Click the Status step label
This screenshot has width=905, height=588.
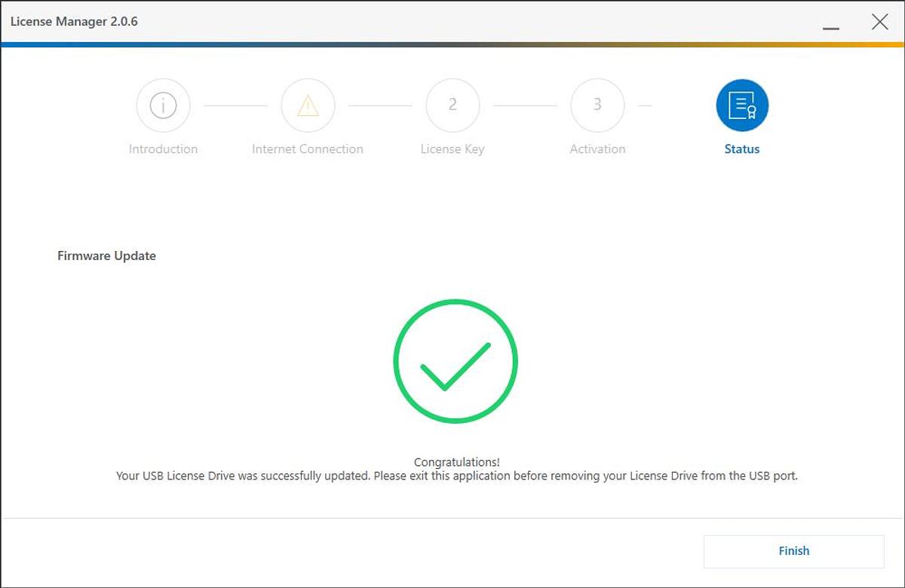[742, 149]
